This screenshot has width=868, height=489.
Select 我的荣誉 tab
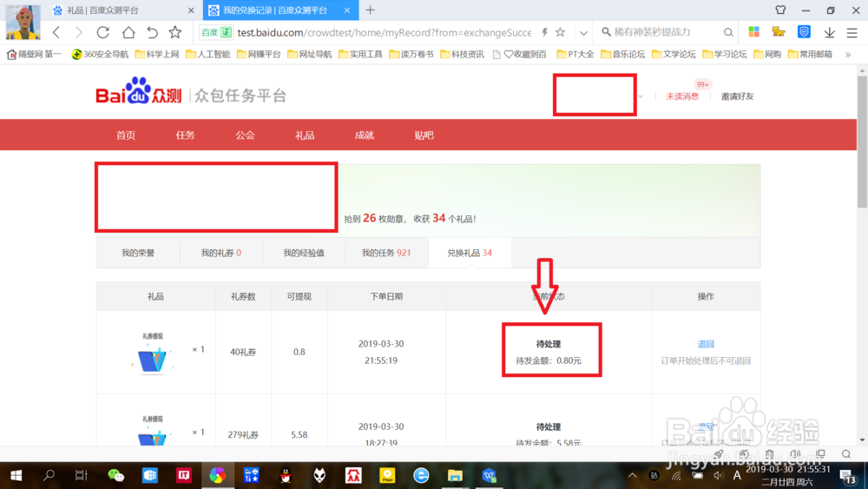pos(138,253)
